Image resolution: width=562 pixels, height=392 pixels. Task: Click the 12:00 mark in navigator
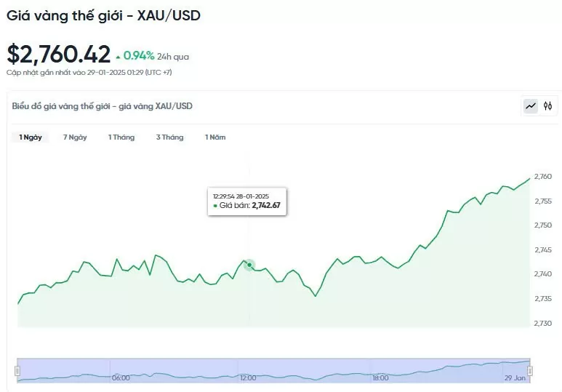(248, 378)
